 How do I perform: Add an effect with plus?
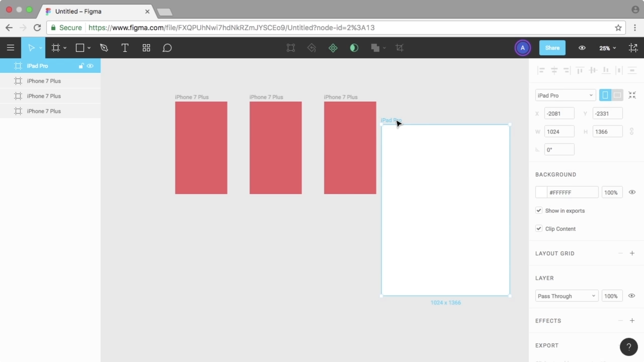pos(632,321)
